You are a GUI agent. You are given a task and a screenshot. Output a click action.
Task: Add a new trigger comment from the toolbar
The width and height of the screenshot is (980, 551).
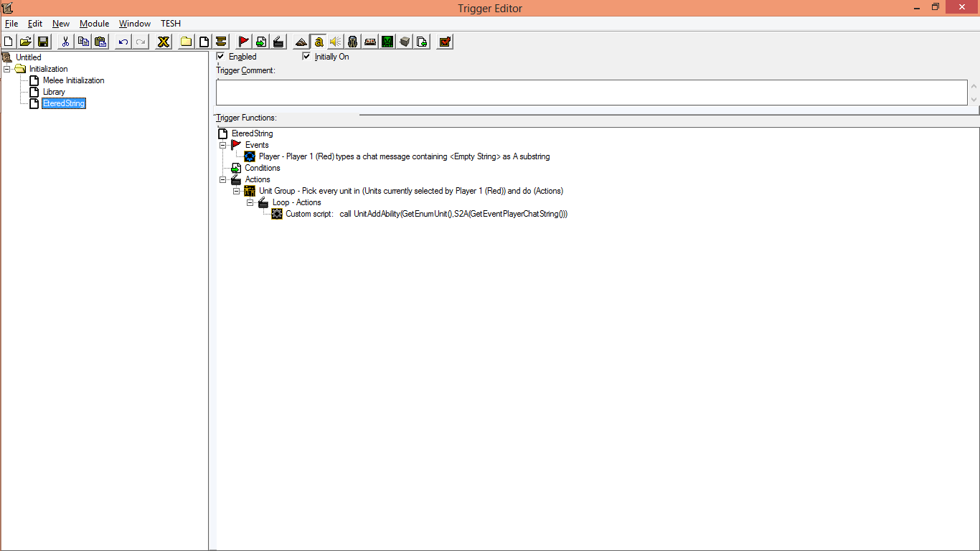coord(221,42)
